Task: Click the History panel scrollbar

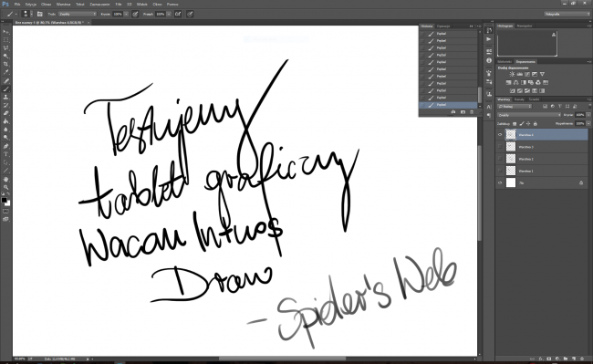Action: click(x=480, y=95)
